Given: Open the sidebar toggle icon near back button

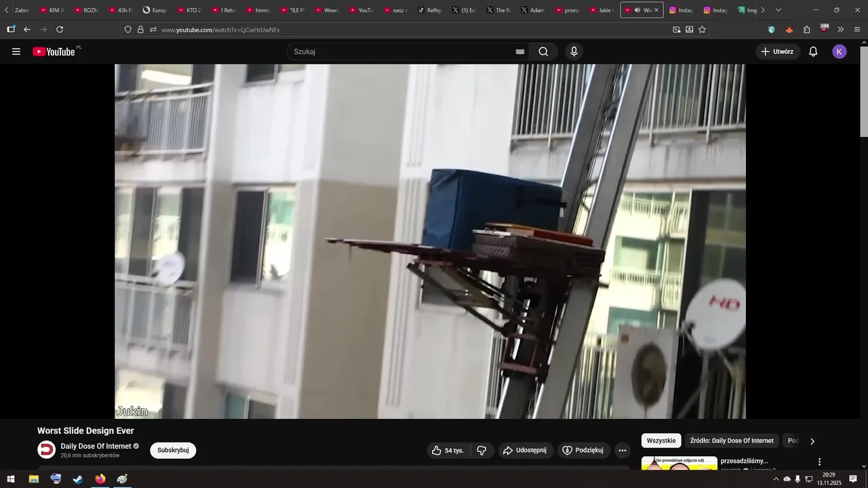Looking at the screenshot, I should click(11, 29).
